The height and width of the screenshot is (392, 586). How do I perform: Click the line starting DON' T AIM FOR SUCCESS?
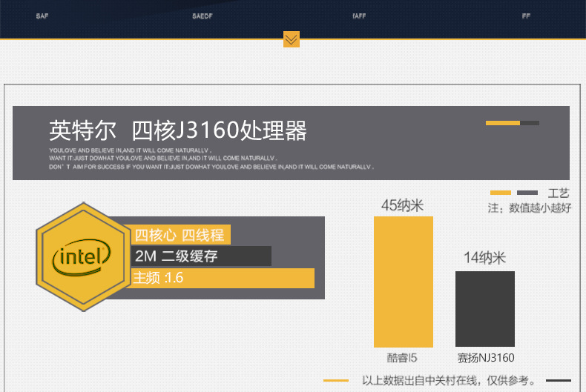pos(211,167)
